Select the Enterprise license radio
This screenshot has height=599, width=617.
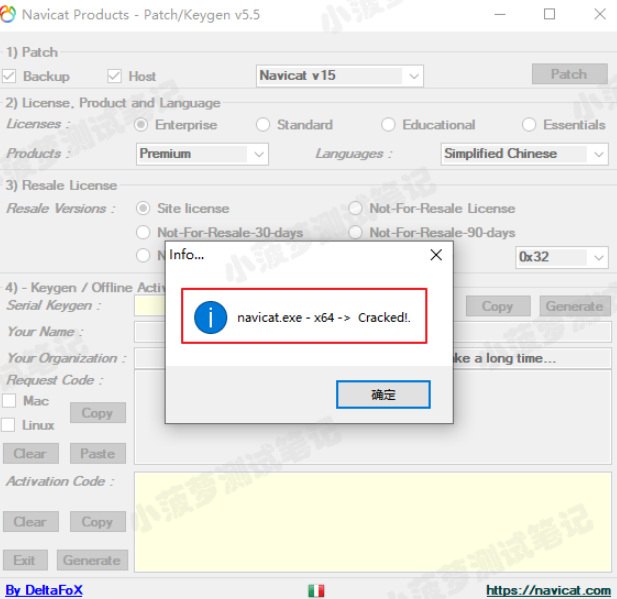point(141,125)
